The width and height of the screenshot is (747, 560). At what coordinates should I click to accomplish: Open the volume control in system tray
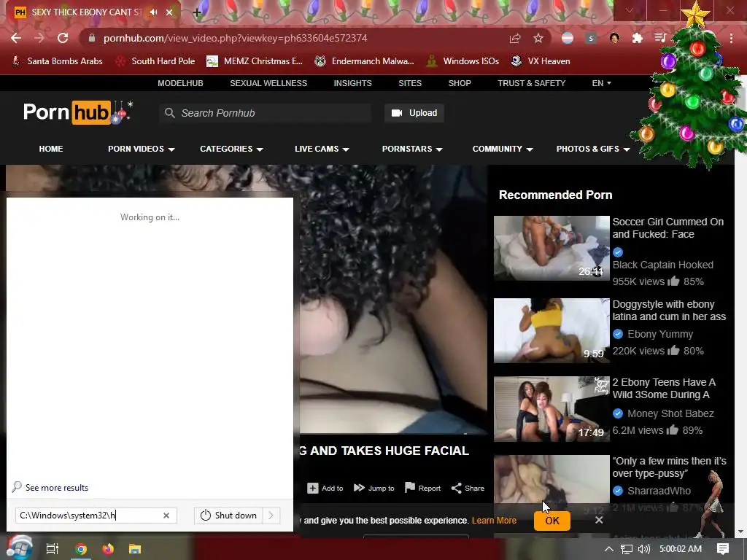644,549
